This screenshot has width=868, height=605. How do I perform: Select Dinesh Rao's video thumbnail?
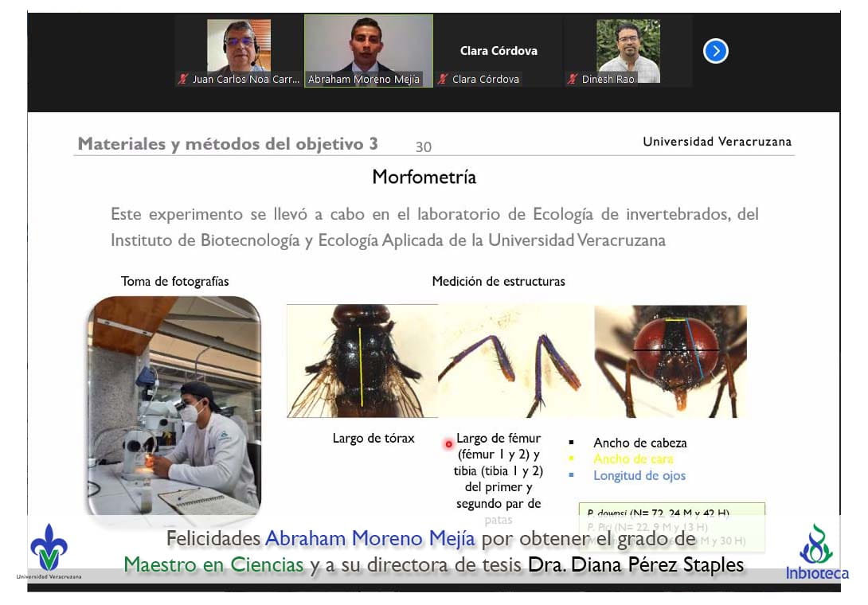tap(628, 46)
